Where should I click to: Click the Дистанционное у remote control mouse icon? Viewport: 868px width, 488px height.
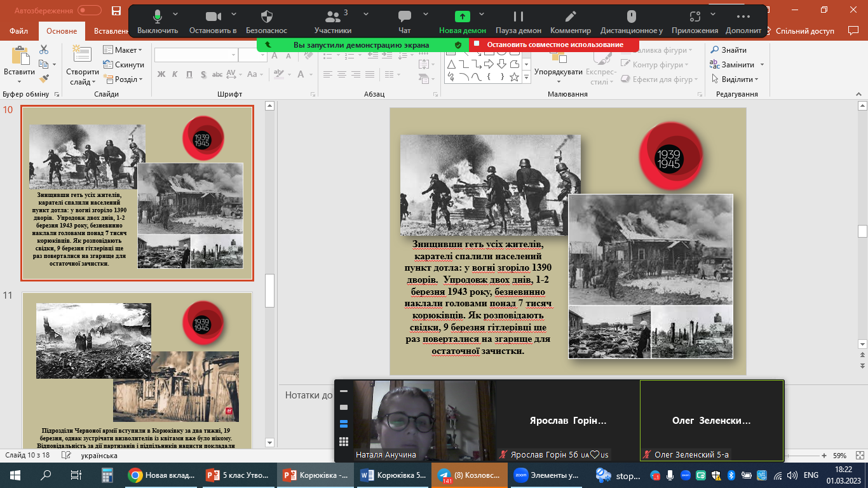click(631, 17)
